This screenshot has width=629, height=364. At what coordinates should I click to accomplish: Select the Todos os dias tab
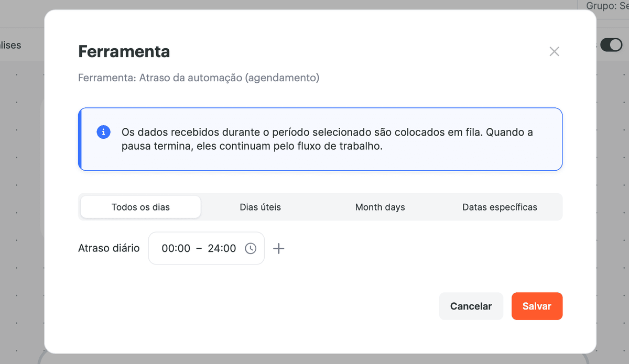[140, 207]
